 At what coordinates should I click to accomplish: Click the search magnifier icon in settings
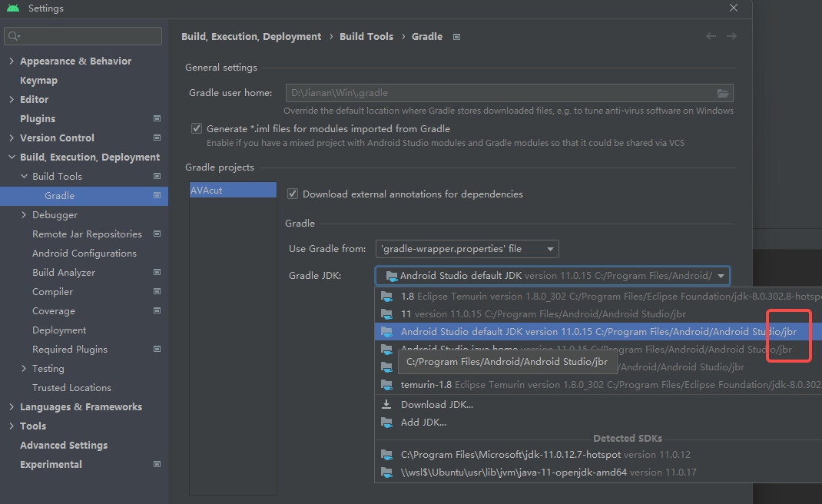14,36
